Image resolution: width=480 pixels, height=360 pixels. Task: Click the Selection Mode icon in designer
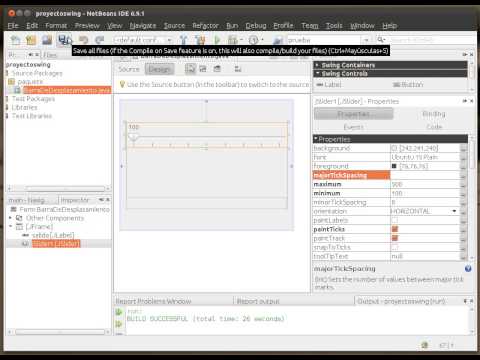(x=190, y=69)
